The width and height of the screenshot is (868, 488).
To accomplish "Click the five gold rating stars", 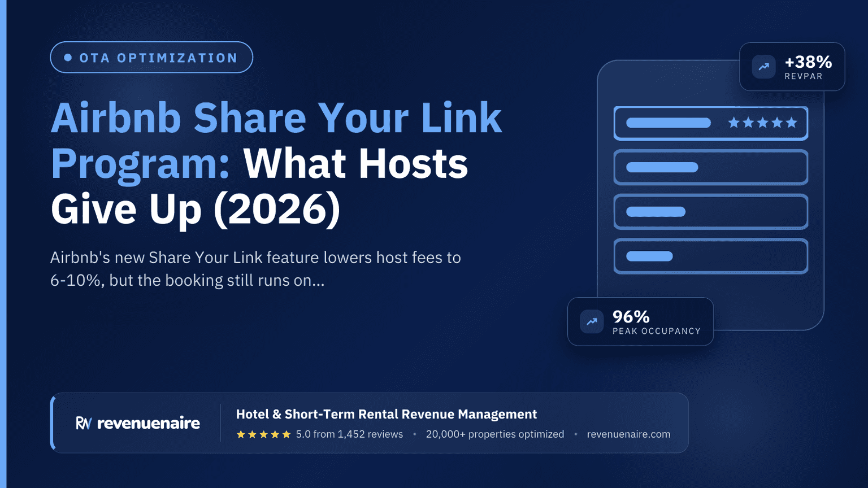I will [x=263, y=434].
